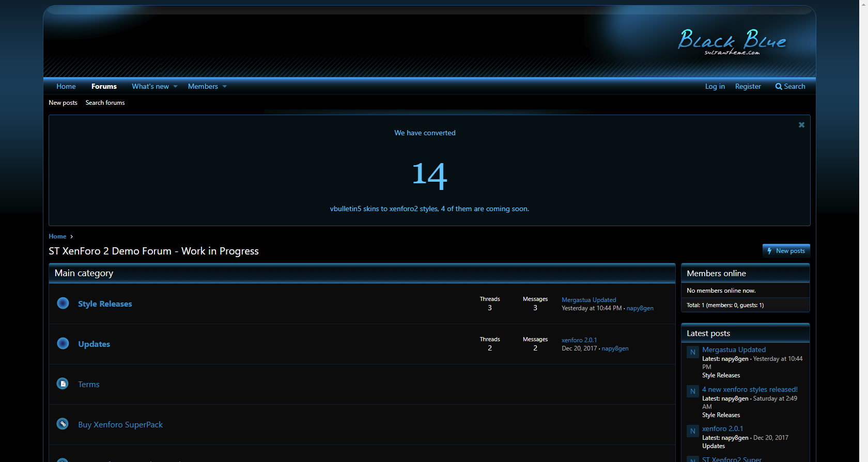Open the Style Releases forum
Screen dimensions: 868x462
(x=105, y=304)
